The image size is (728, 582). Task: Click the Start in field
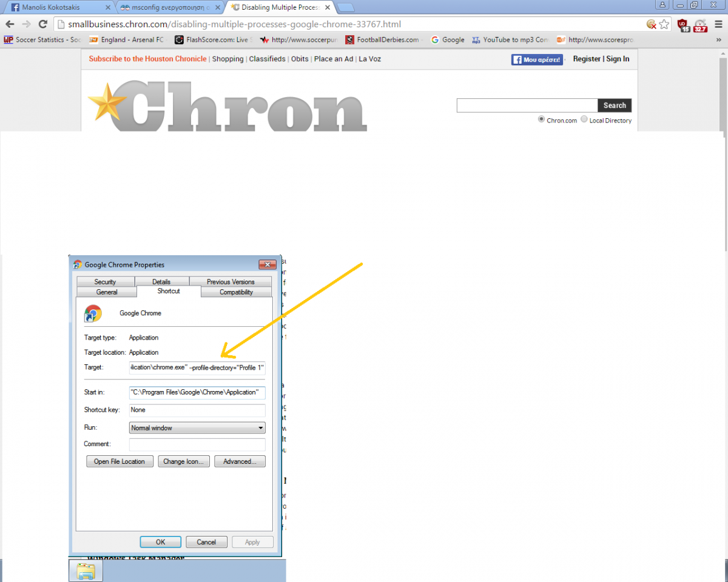pos(197,392)
